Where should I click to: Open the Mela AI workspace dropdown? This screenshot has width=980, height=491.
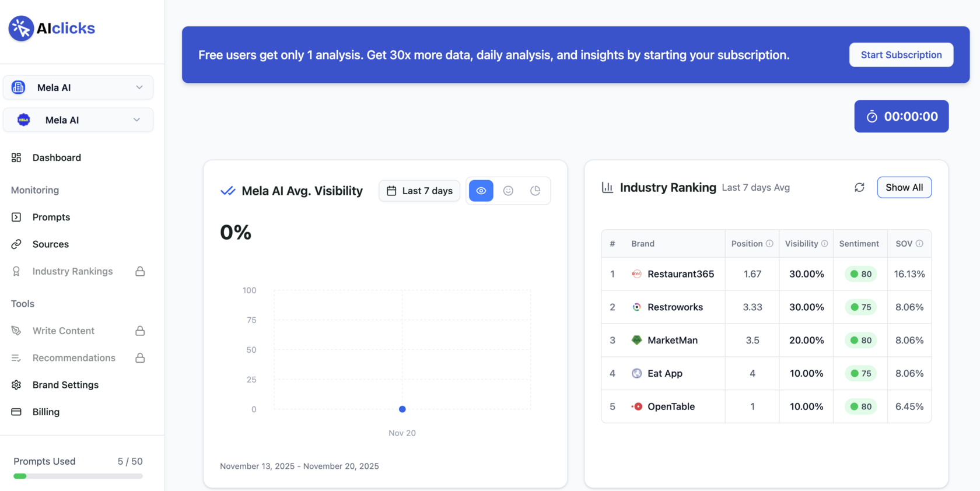78,87
